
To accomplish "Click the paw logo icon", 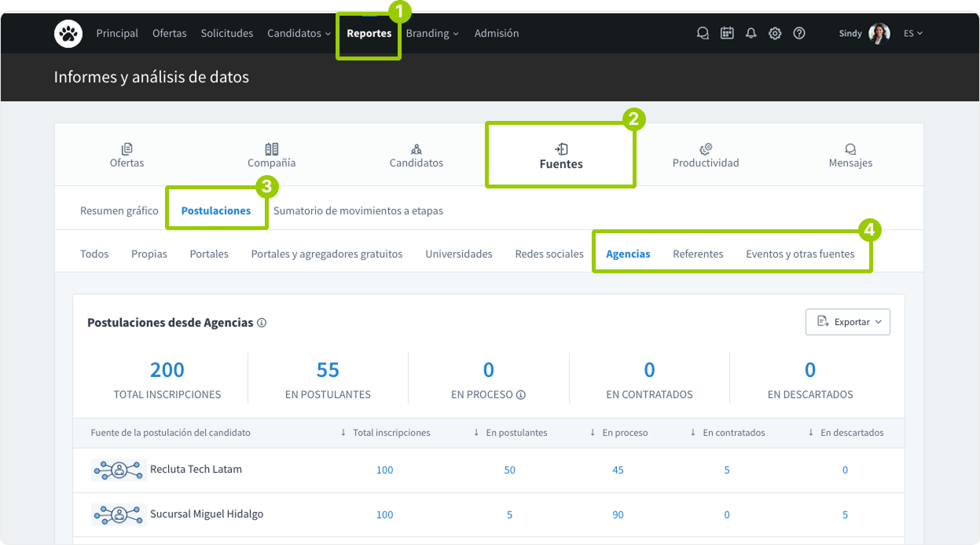I will (68, 34).
